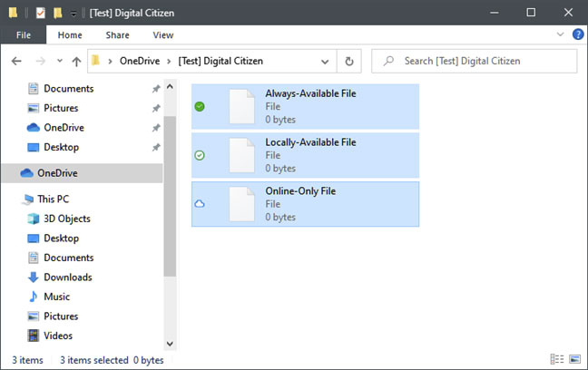588x370 pixels.
Task: Open Videos under This PC
Action: (58, 336)
